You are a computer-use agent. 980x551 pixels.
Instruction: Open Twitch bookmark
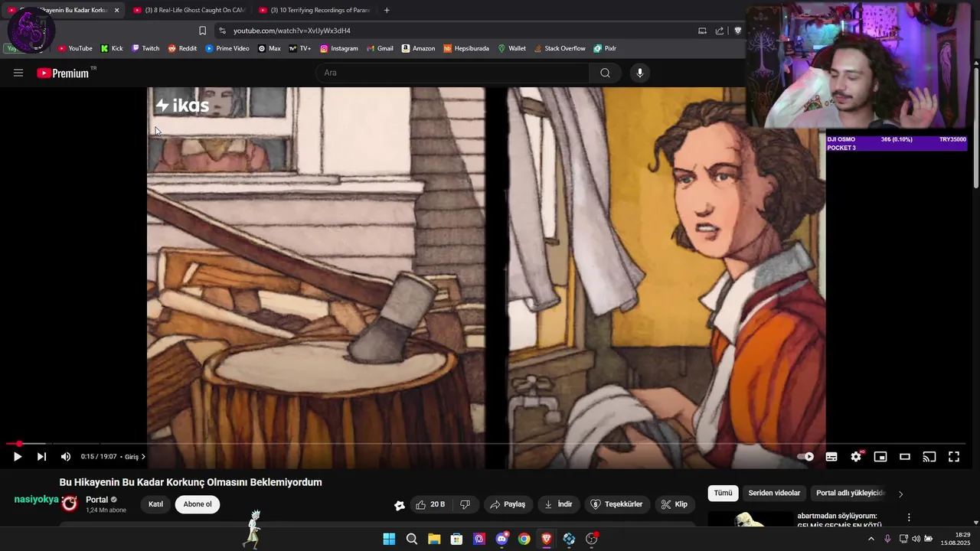click(x=145, y=48)
